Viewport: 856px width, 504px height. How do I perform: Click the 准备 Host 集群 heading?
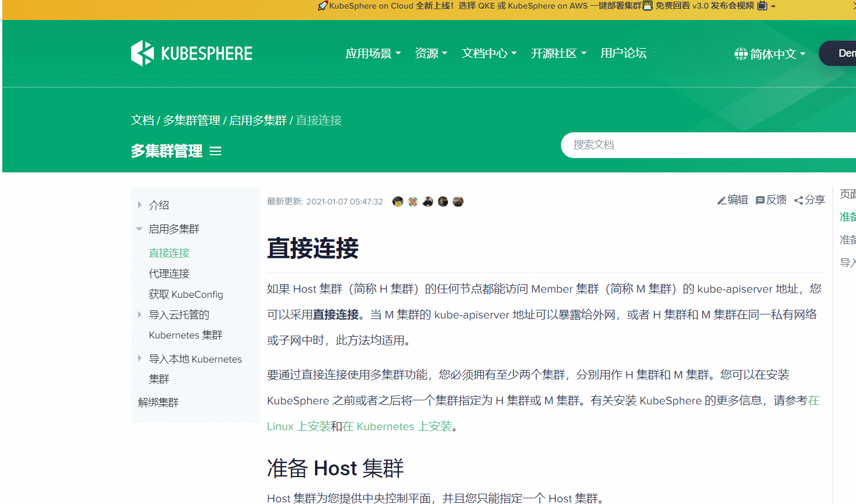click(335, 468)
